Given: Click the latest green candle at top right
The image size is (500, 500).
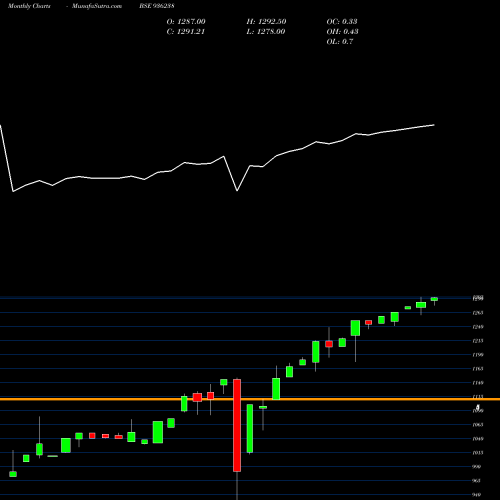Looking at the screenshot, I should 434,299.
